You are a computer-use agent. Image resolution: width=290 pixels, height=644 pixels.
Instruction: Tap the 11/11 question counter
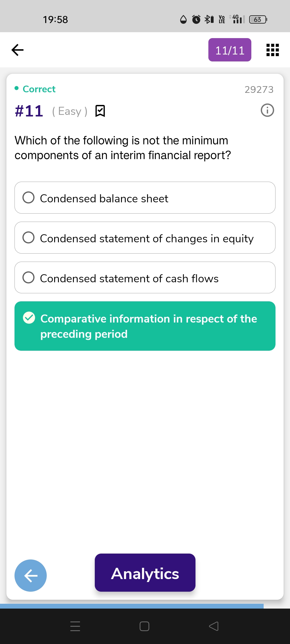point(230,50)
